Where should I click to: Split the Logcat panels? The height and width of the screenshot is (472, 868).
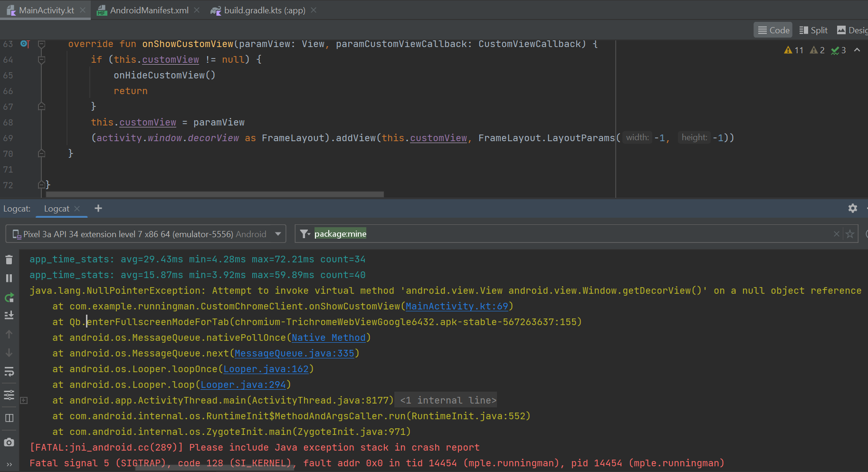click(x=9, y=418)
